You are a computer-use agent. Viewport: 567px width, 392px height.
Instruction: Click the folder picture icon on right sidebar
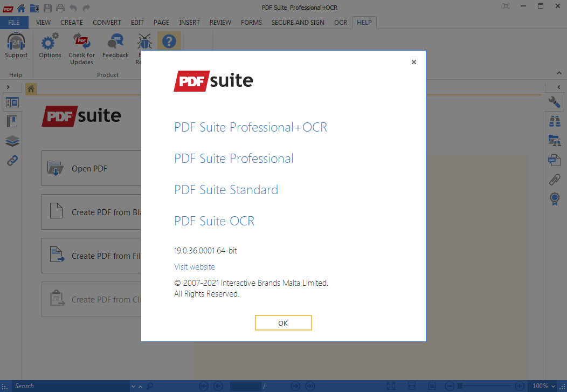tap(555, 140)
